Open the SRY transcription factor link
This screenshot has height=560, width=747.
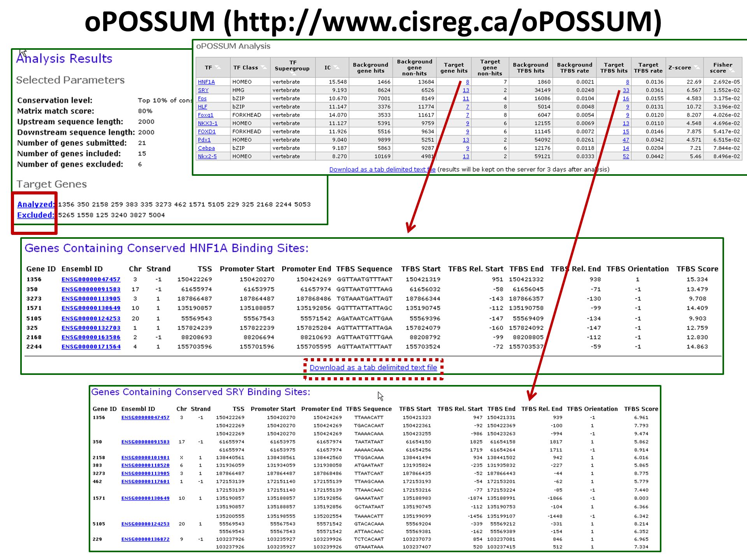tap(203, 90)
